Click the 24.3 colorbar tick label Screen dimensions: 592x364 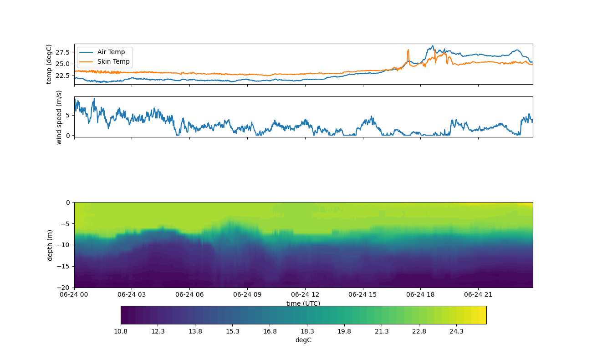pyautogui.click(x=456, y=332)
